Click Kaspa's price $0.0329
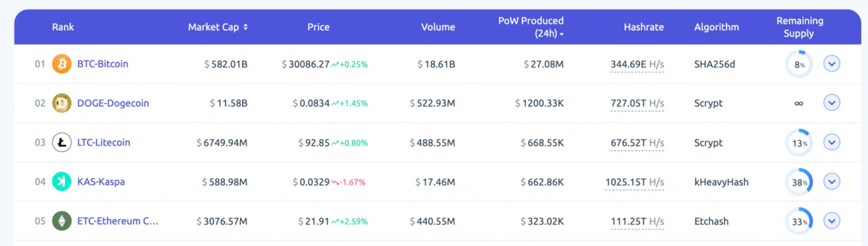Screen dimensions: 868x246 [x=311, y=182]
